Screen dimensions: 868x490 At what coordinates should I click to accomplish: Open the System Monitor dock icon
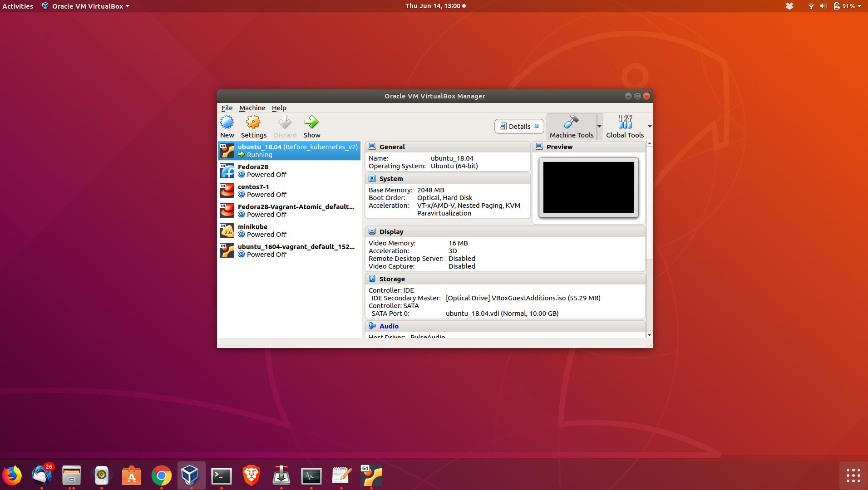point(311,475)
